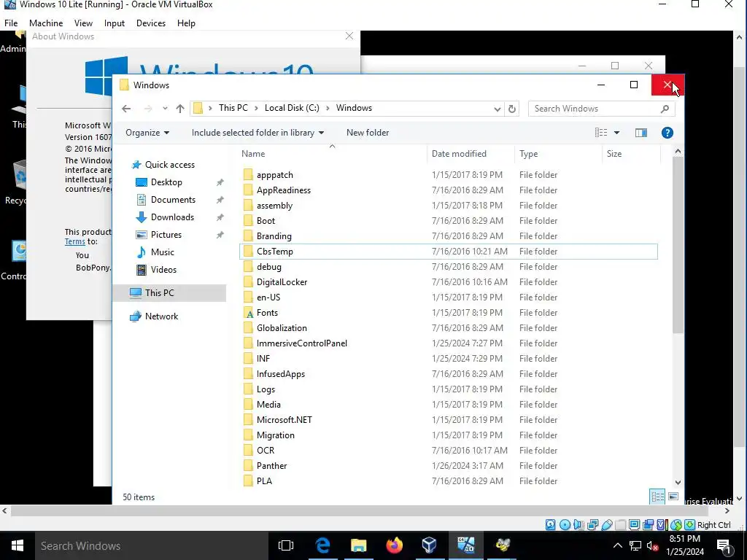Select the ImmersiveControlPanel folder

(301, 343)
